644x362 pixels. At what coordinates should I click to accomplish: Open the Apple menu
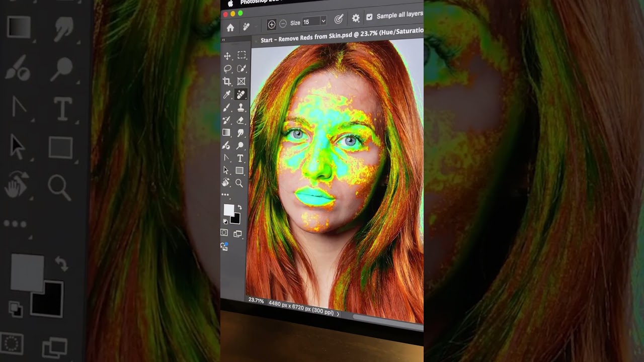pyautogui.click(x=230, y=4)
